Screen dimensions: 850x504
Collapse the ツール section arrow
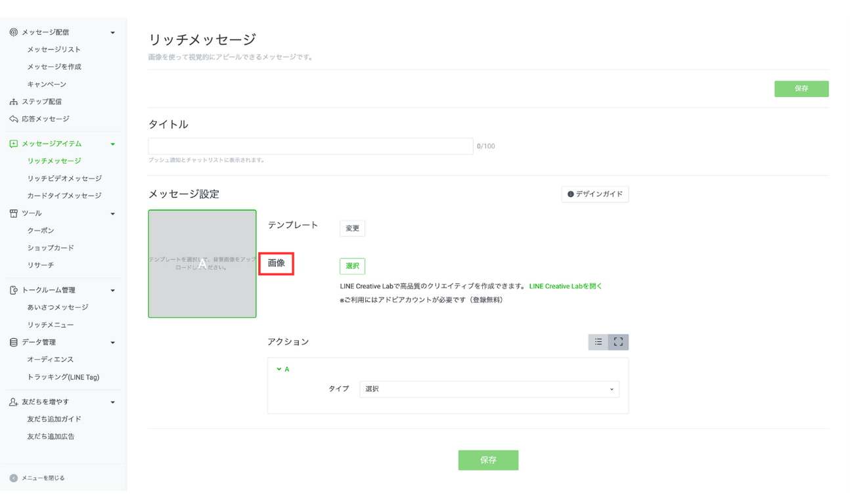(x=113, y=214)
